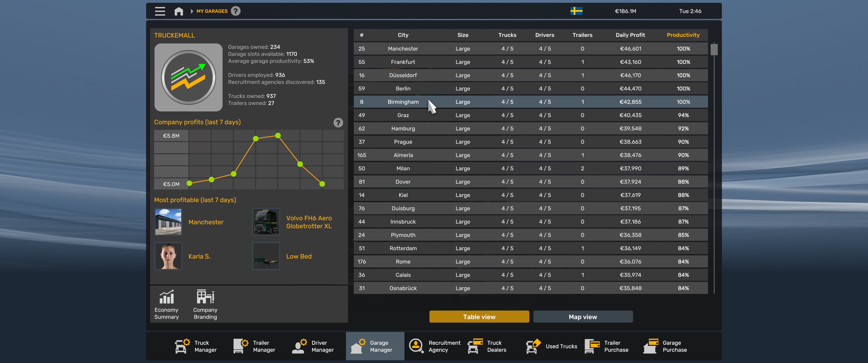Select Table view
Viewport: 868px width, 363px height.
[x=479, y=317]
